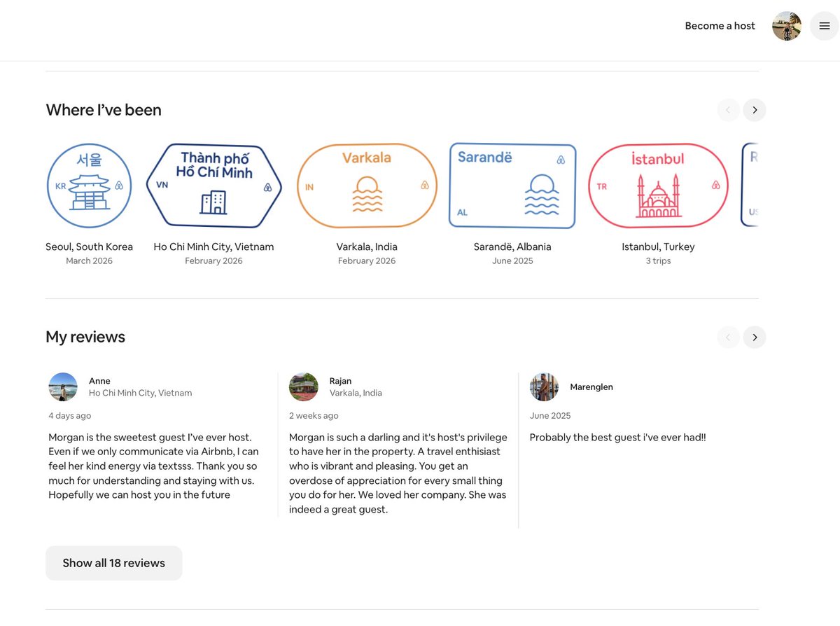Show next reviews with right arrow
This screenshot has width=840, height=626.
(755, 338)
